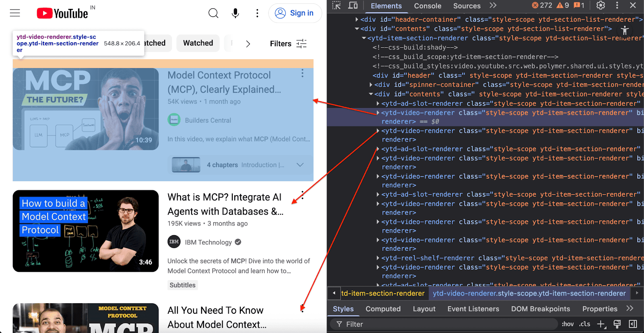The height and width of the screenshot is (333, 644).
Task: Visit the IBM Technology channel name
Action: (x=208, y=242)
